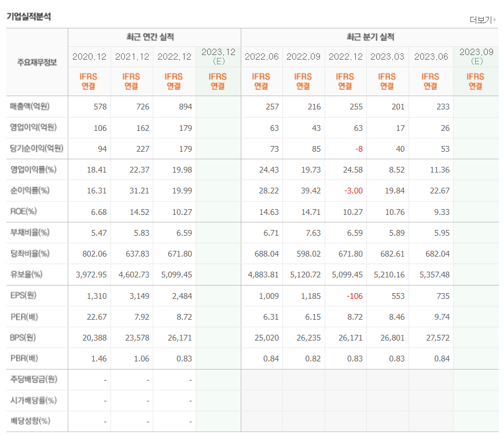Screen dimensions: 504x435
Task: Click the operating profit value 17
Action: (400, 128)
